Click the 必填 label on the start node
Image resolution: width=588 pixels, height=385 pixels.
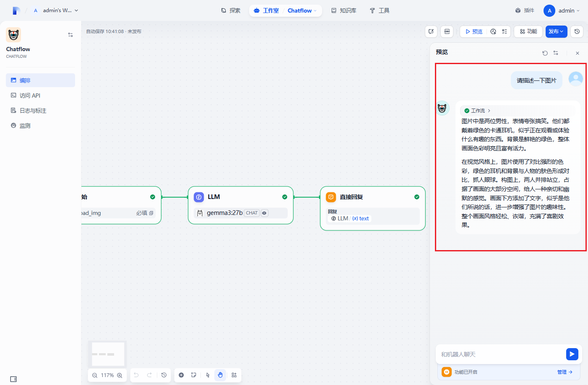click(142, 213)
